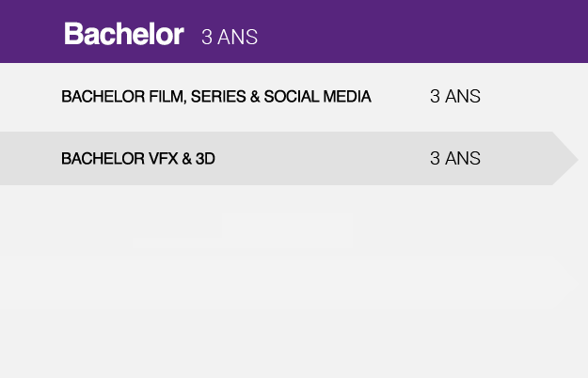Select the words SOCIAL MEDIA in the first program
Viewport: 588px width, 378px height.
(318, 97)
